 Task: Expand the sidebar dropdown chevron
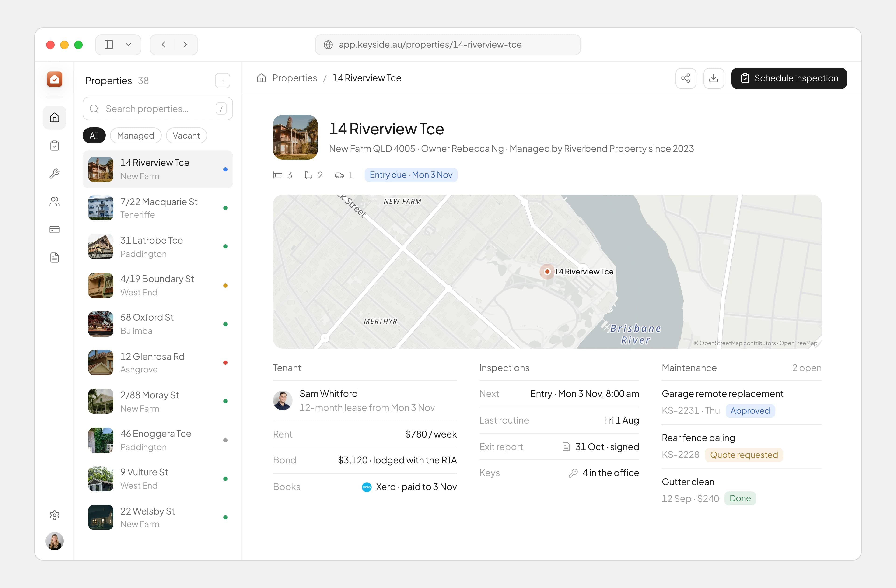[x=128, y=45]
